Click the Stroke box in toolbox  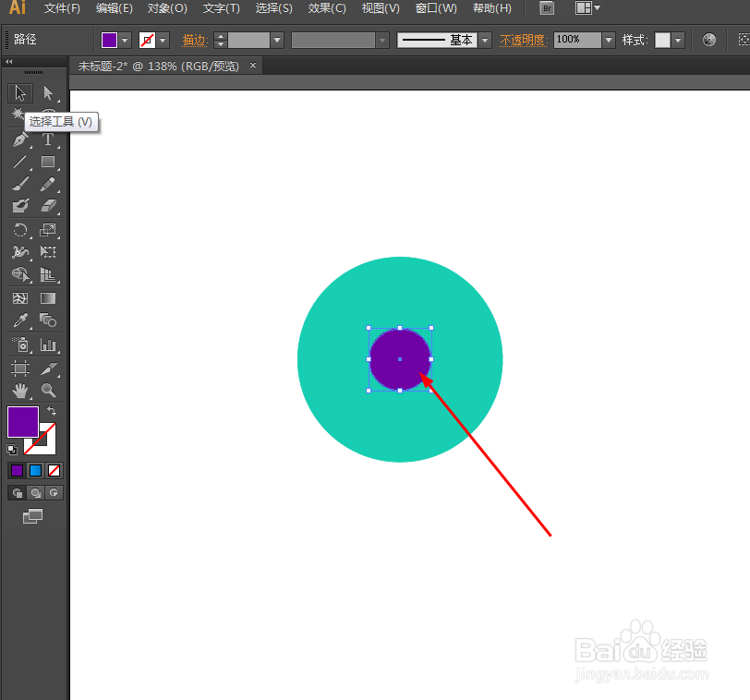pos(47,446)
